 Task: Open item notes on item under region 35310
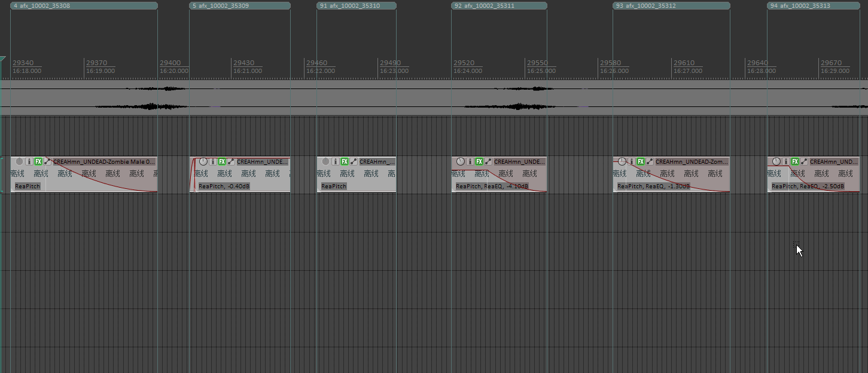[336, 161]
